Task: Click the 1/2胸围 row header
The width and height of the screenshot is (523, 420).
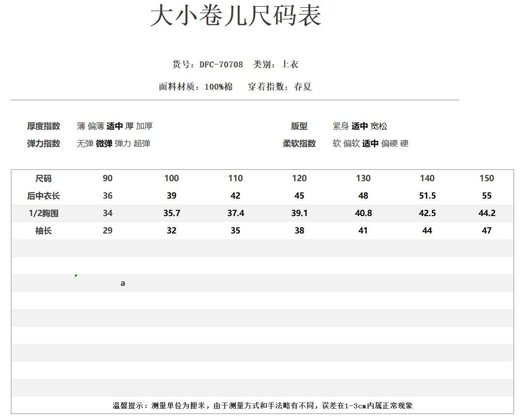Action: click(x=44, y=213)
